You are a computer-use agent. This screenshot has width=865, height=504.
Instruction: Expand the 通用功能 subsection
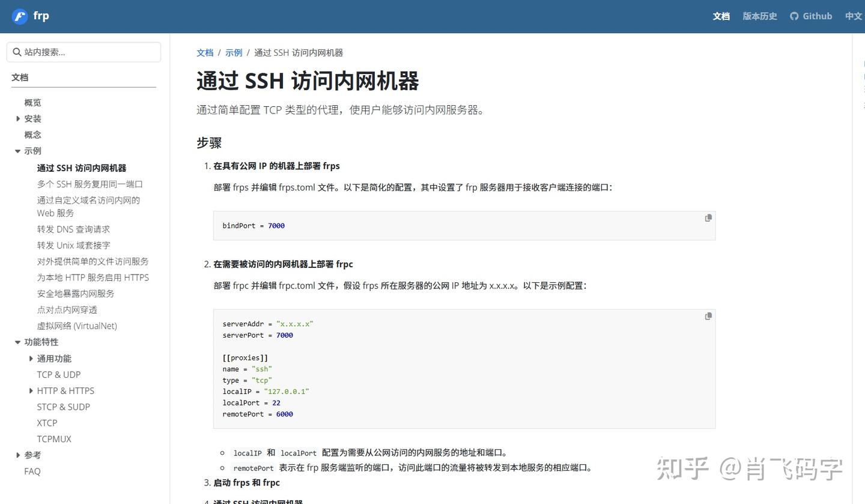[31, 358]
